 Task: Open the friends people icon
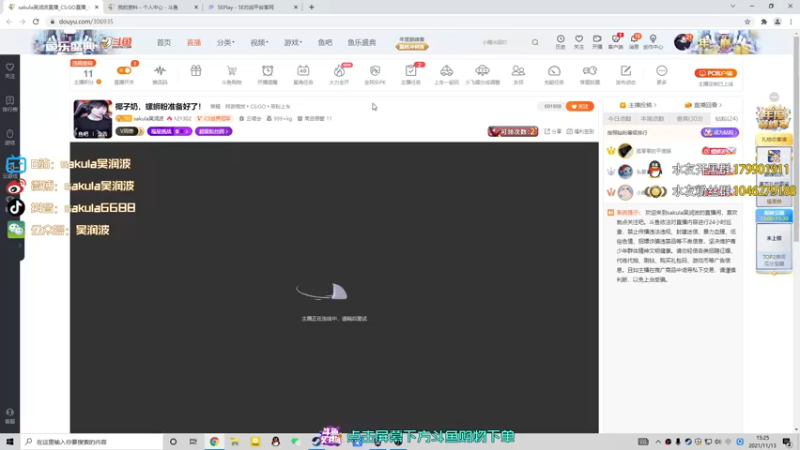(518, 71)
